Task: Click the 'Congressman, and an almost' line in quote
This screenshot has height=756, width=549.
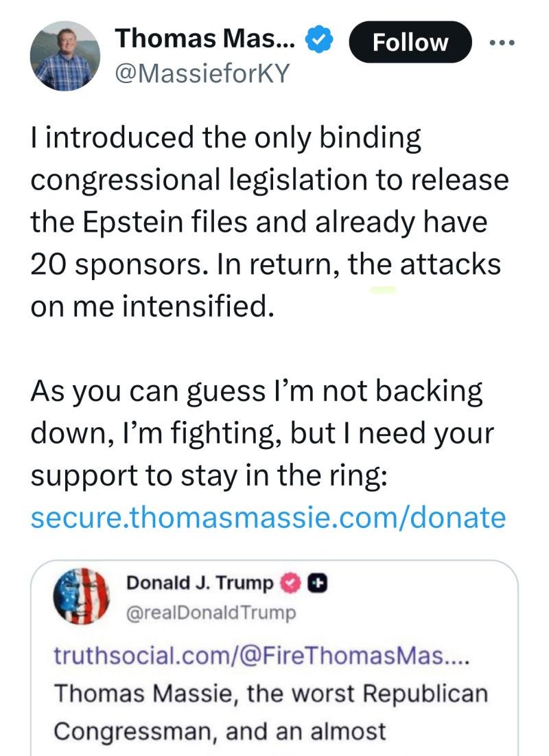Action: [x=220, y=731]
